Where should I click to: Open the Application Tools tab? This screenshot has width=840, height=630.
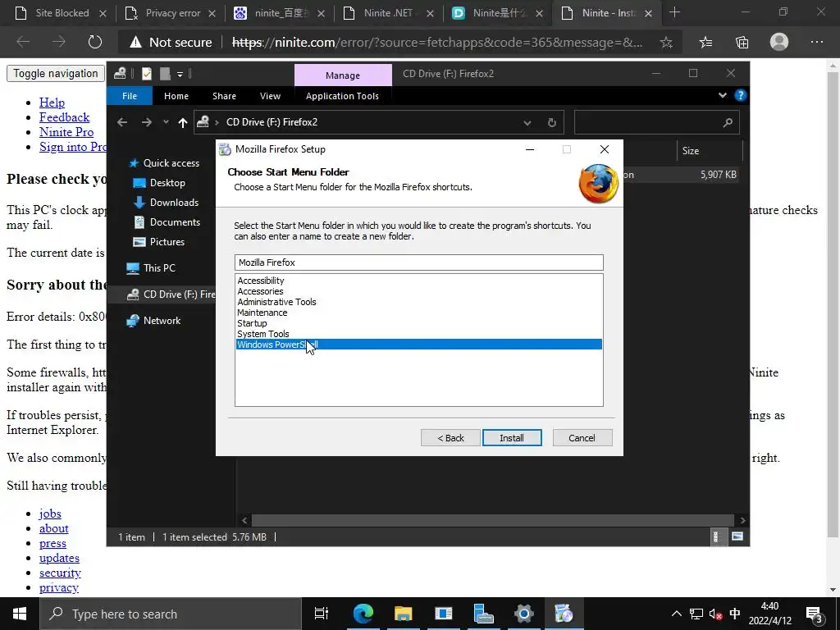(x=342, y=96)
